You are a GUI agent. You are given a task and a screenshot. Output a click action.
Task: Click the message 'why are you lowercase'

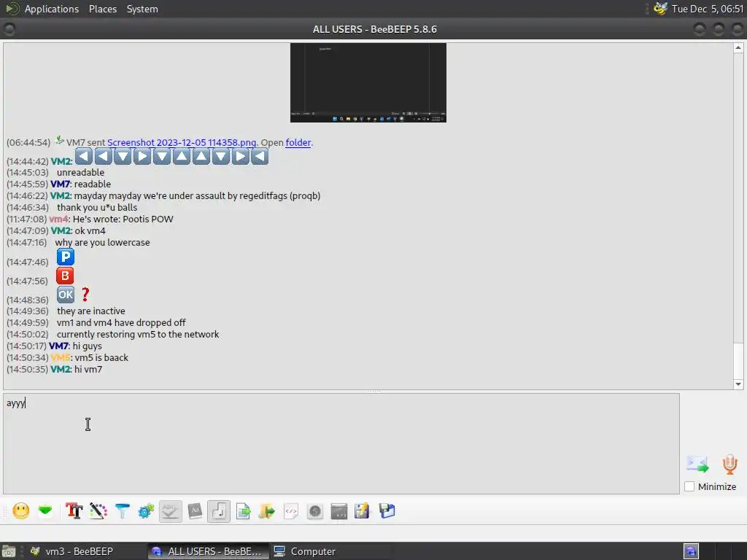coord(102,242)
